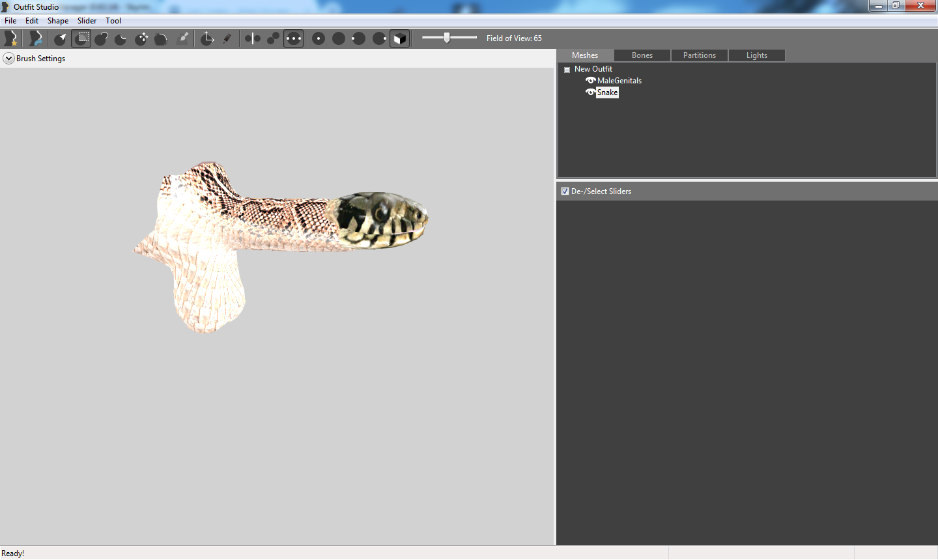Select the MaleGenitals mesh row

[x=619, y=81]
